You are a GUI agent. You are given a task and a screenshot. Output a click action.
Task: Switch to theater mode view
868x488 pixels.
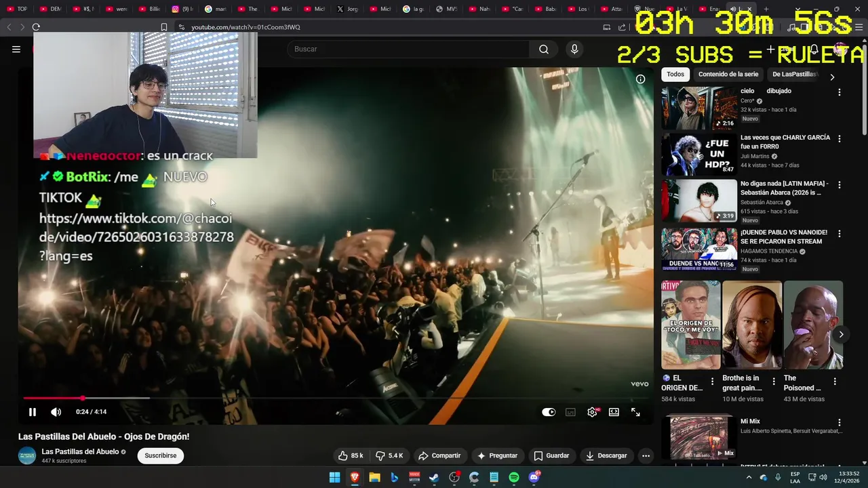click(614, 411)
